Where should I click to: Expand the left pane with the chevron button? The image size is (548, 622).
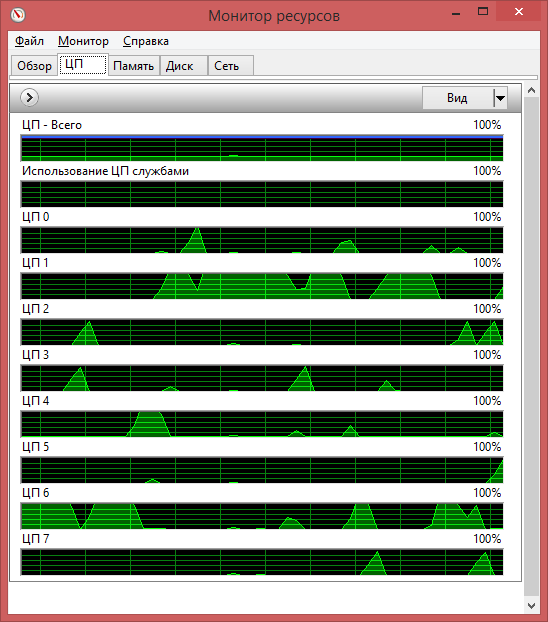[x=29, y=97]
